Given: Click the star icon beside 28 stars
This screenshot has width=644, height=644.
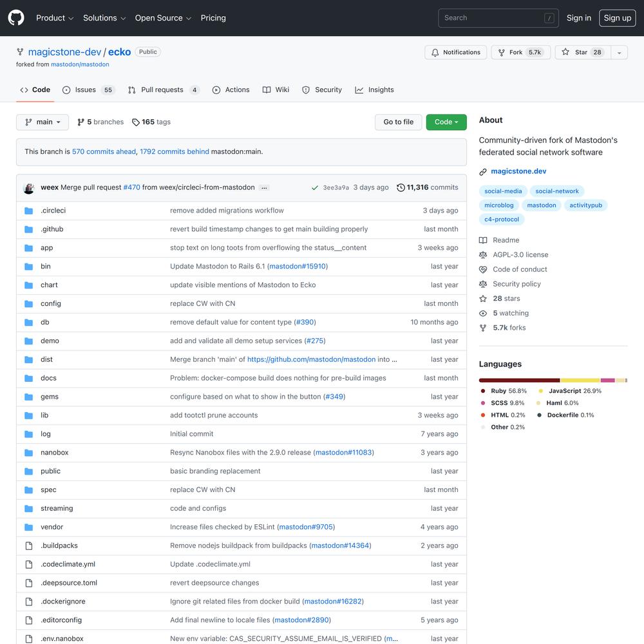Looking at the screenshot, I should tap(483, 299).
